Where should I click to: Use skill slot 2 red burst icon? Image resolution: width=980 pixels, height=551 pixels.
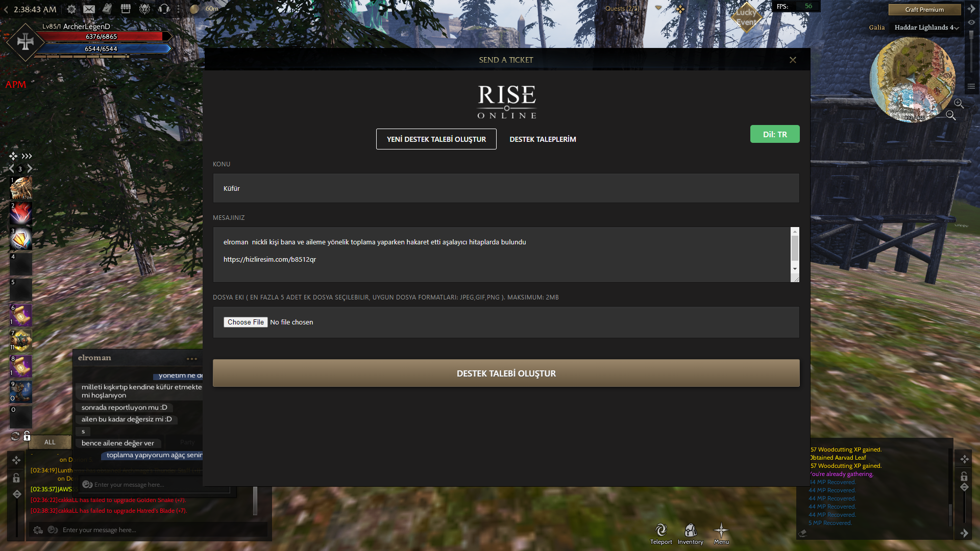click(x=21, y=213)
